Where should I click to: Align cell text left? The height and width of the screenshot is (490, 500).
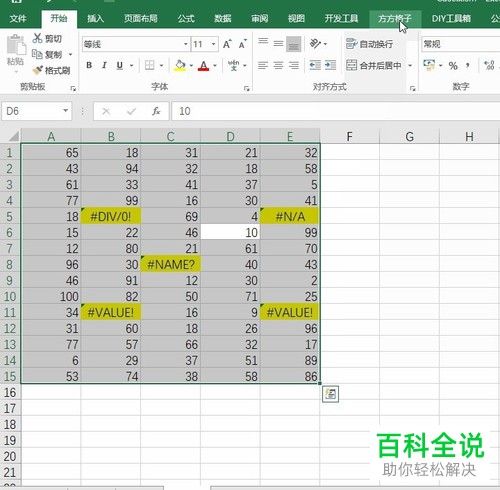click(x=263, y=65)
